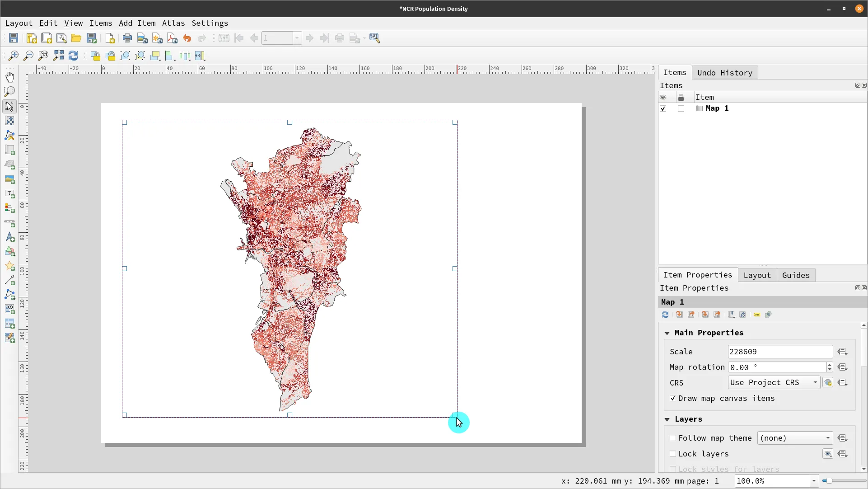Screen dimensions: 868x489
Task: Select the Pan Layout tool
Action: [x=9, y=77]
